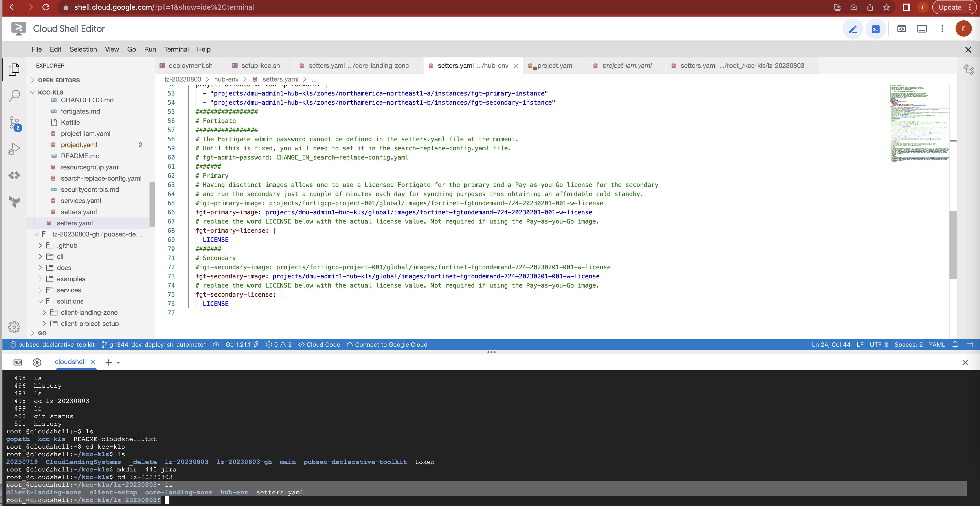Open the Terraform view in activity bar
980x506 pixels.
pyautogui.click(x=14, y=201)
